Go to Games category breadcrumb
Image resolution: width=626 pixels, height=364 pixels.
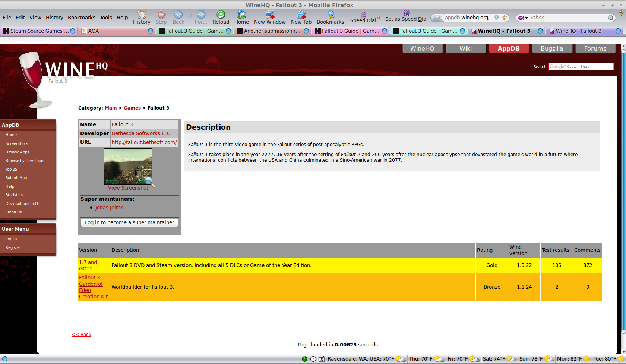(132, 108)
